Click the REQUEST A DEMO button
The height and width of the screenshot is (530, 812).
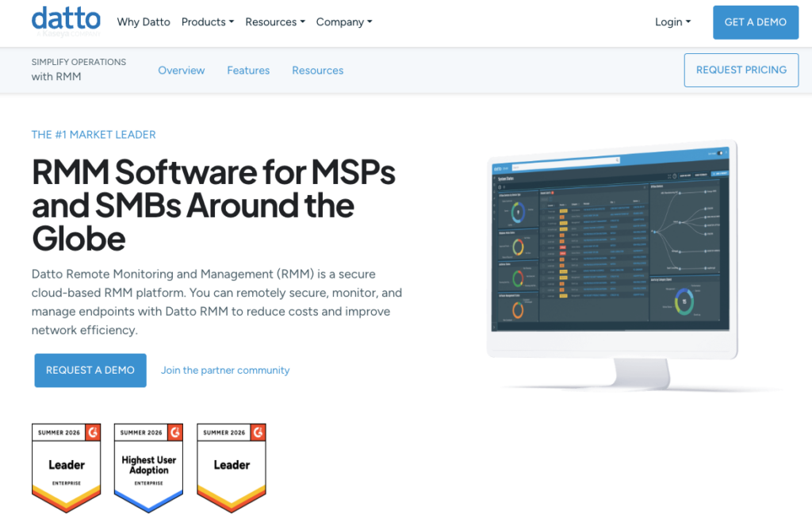tap(90, 371)
